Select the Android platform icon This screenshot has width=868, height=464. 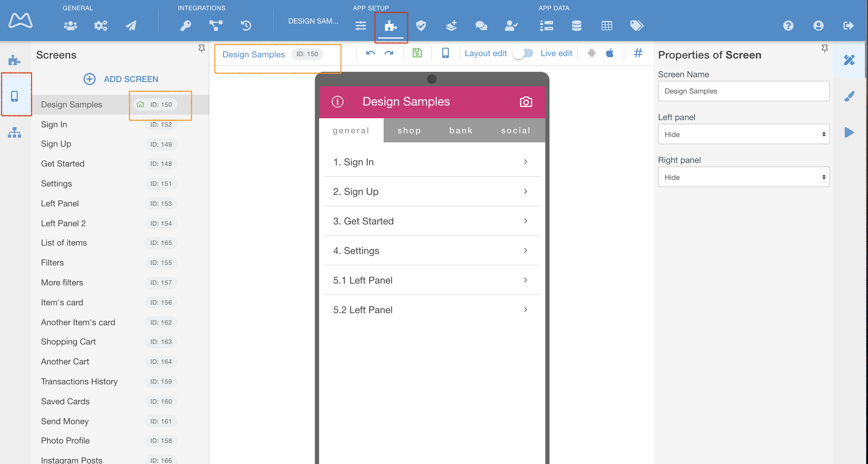click(x=592, y=53)
